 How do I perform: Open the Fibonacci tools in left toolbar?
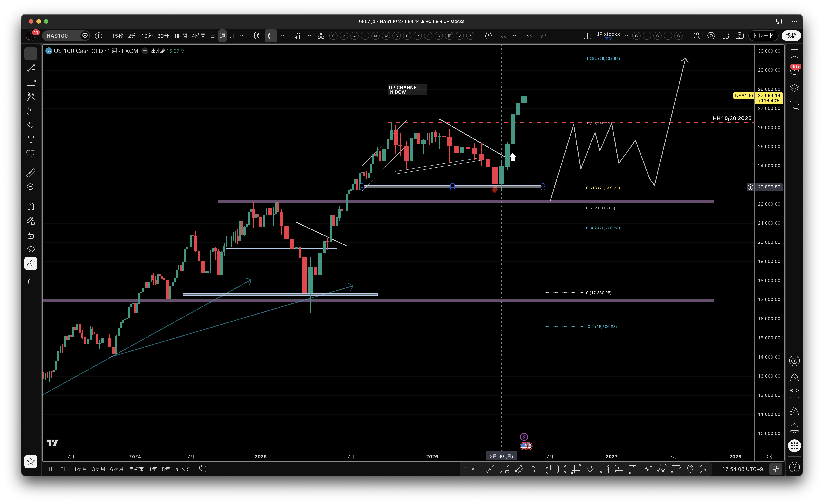pos(31,82)
